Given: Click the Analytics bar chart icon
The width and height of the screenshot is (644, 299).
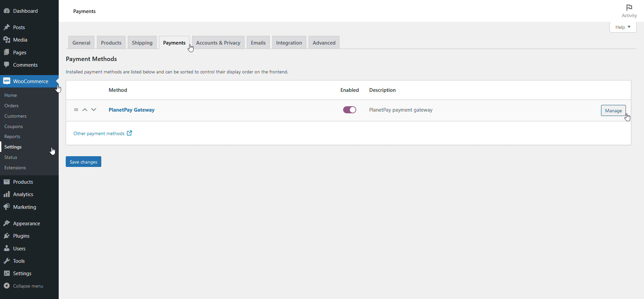Looking at the screenshot, I should click(x=7, y=194).
